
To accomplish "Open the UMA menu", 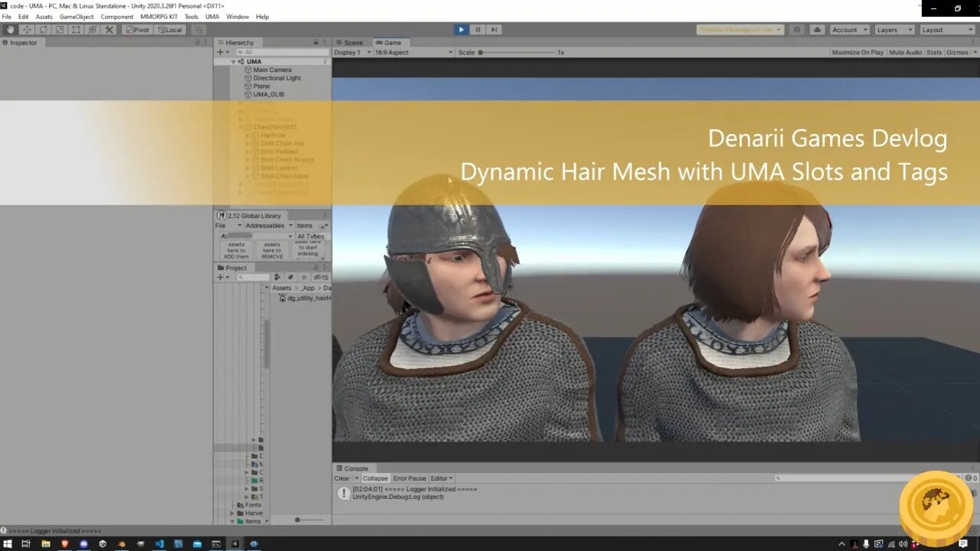I will click(x=212, y=17).
